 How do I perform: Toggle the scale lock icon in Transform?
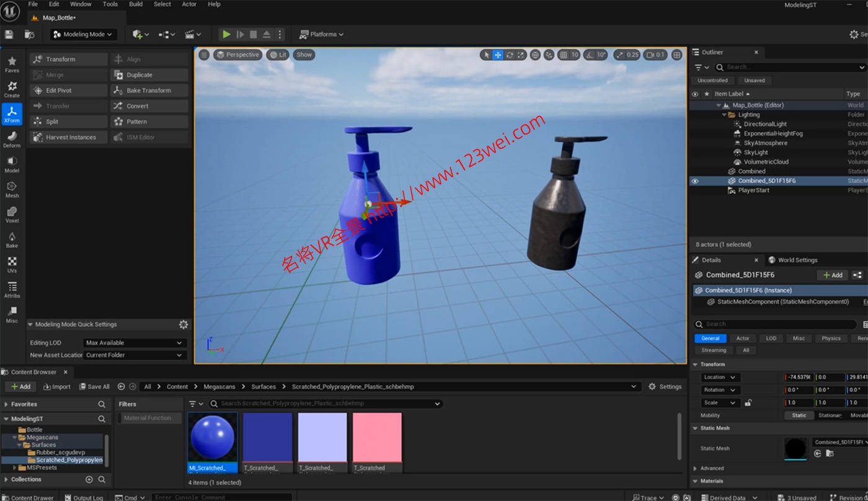tap(748, 402)
